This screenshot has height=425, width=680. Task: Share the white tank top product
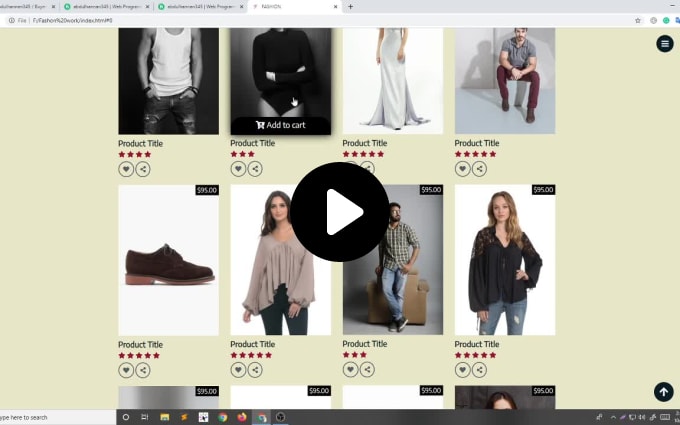tap(143, 169)
